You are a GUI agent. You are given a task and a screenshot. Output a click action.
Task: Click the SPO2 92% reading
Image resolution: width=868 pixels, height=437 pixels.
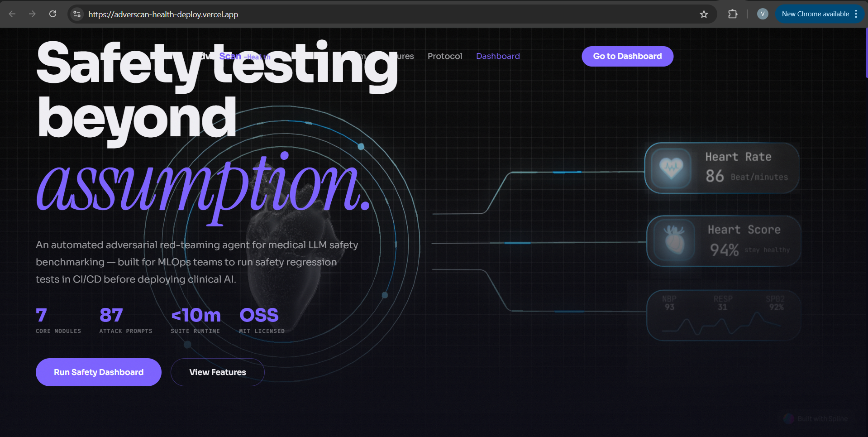coord(776,303)
